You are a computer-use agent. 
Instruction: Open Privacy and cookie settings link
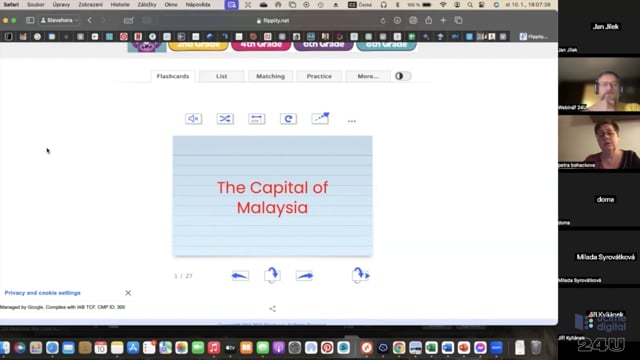pyautogui.click(x=42, y=293)
